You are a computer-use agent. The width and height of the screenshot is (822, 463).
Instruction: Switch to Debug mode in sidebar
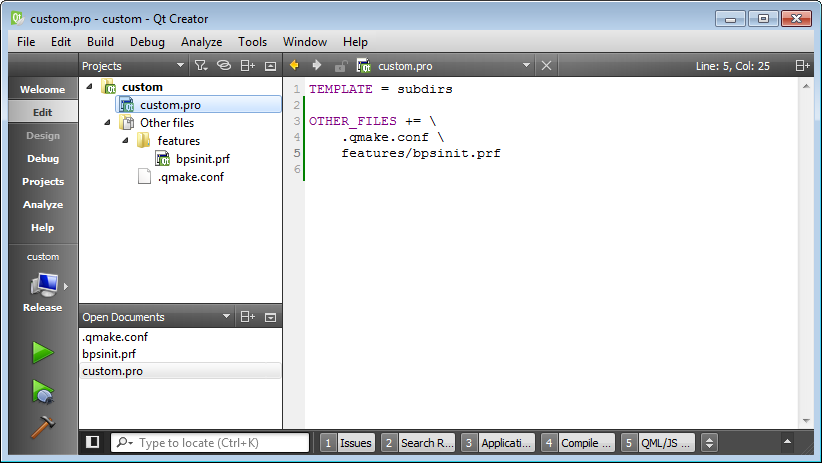coord(43,158)
